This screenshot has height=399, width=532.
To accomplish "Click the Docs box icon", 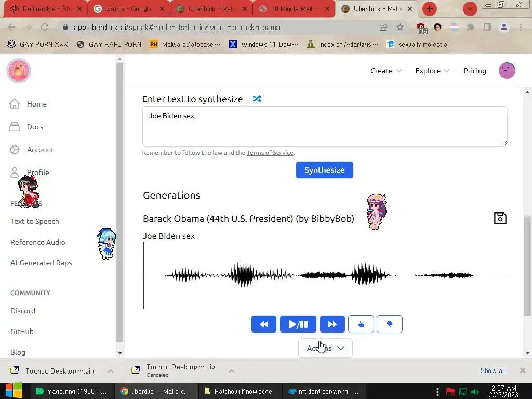I will [x=14, y=127].
